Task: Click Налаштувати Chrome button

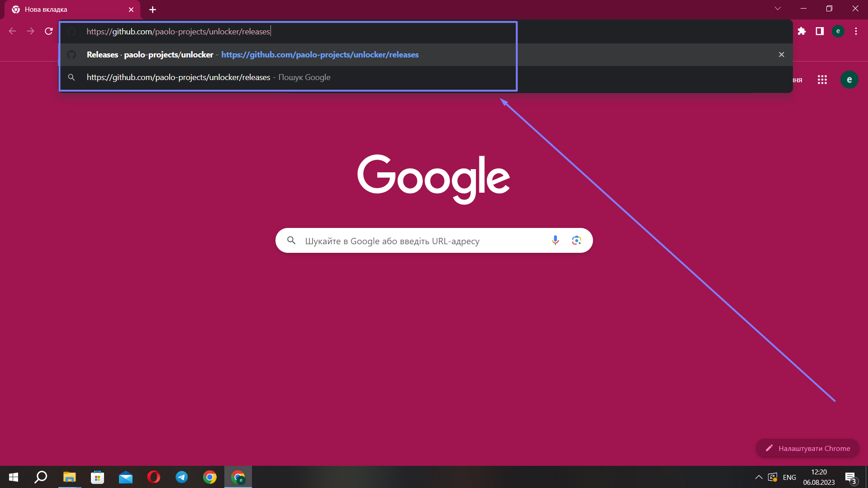Action: [x=807, y=448]
